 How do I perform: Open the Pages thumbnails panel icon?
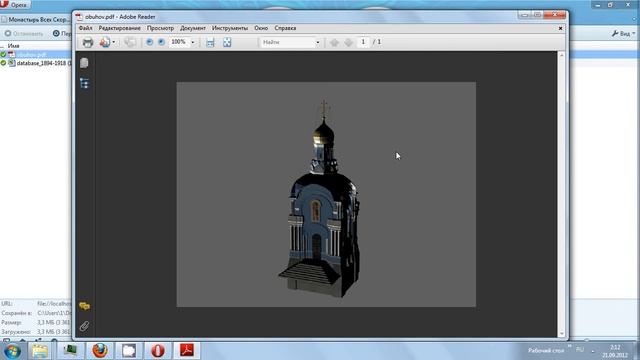coord(84,63)
